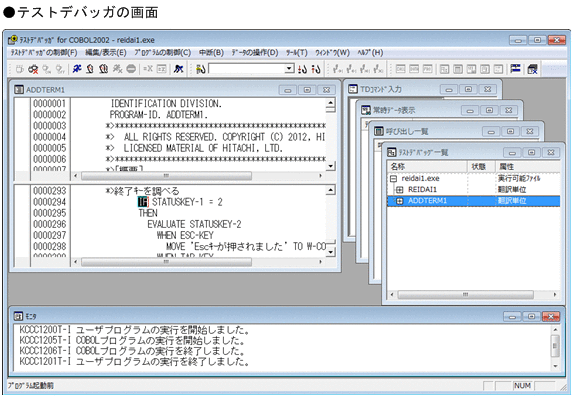Click the search-downward icon with red arrow

click(303, 69)
